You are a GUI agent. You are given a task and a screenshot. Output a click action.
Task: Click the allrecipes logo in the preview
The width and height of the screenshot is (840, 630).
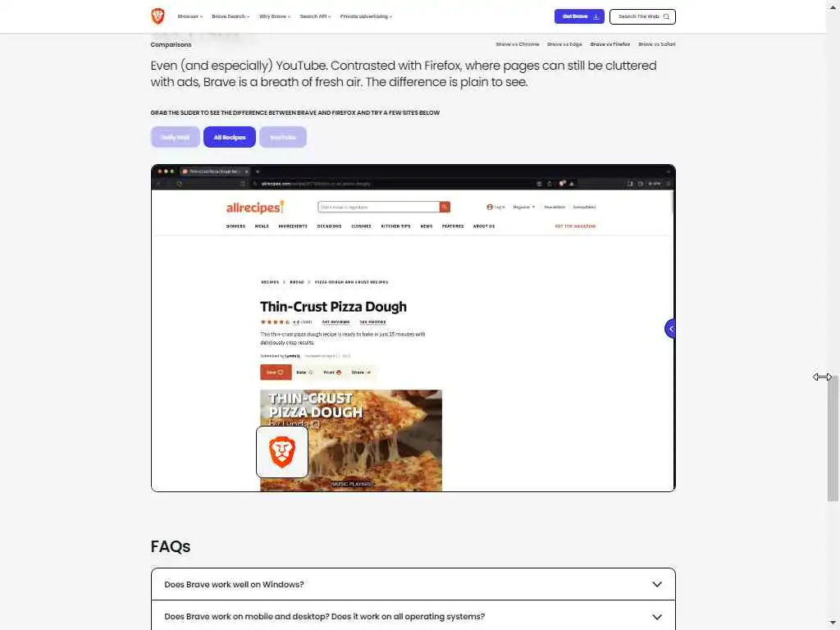255,208
